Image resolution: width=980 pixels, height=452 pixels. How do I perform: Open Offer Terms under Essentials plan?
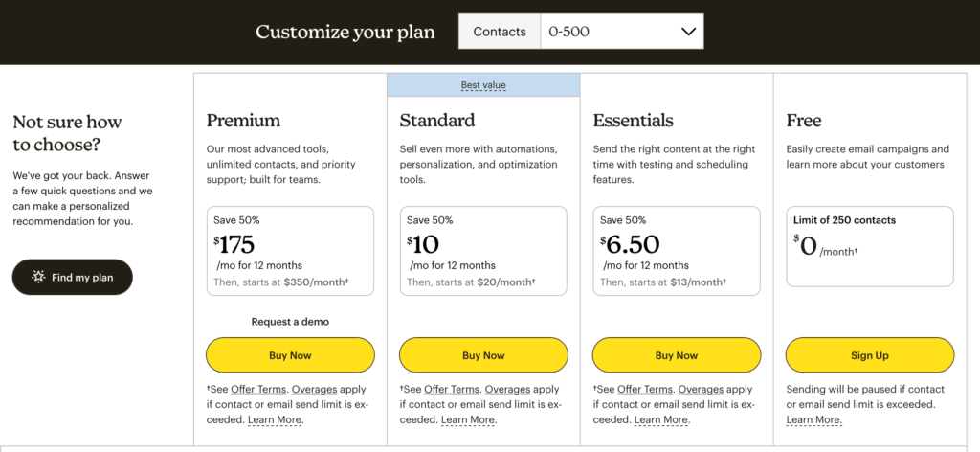646,390
